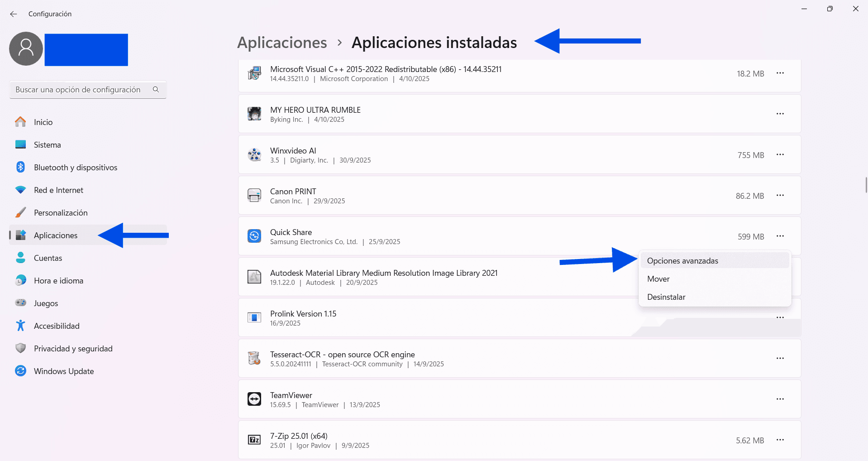Open the Red e Internet wifi icon
Viewport: 868px width, 461px height.
(20, 190)
